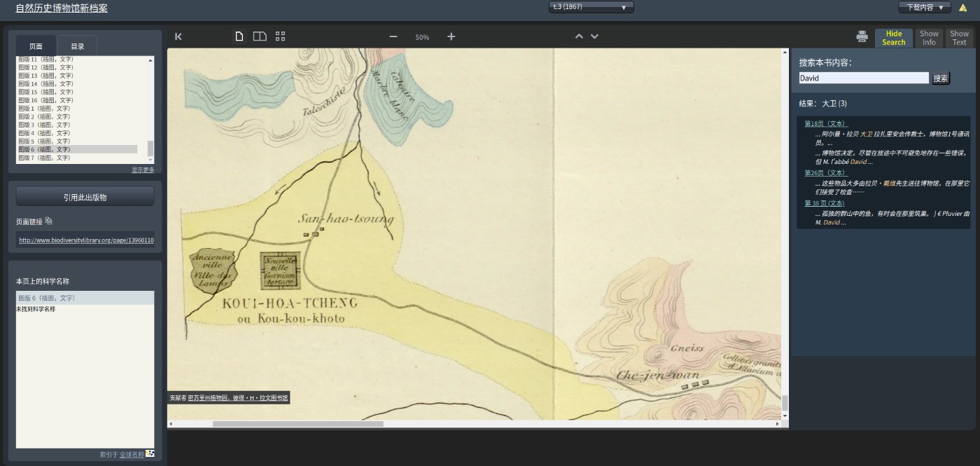Screen dimensions: 980x466
Task: Go to next page down arrow
Action: pos(594,36)
